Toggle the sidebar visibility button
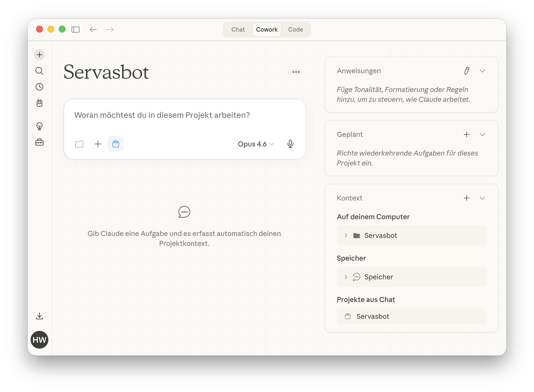The height and width of the screenshot is (392, 534). 76,29
